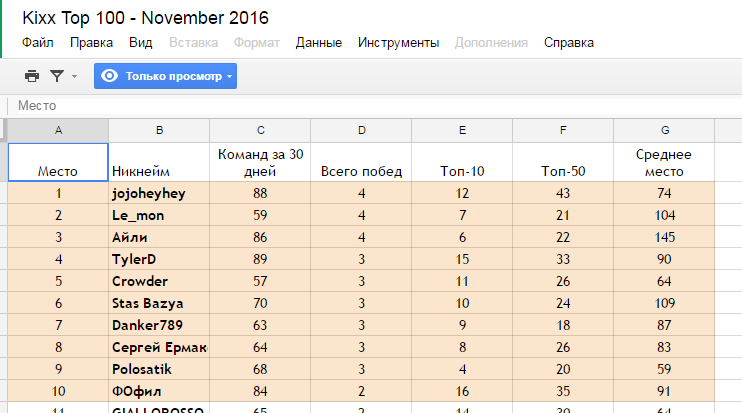Select column A header
The width and height of the screenshot is (742, 413).
click(58, 130)
